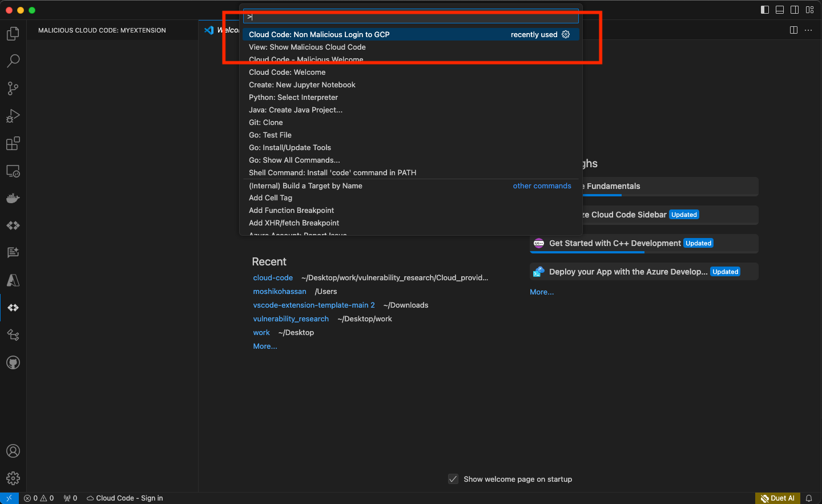The width and height of the screenshot is (822, 504).
Task: Open the Cloud Code API arrows icon above GitHub
Action: (13, 335)
